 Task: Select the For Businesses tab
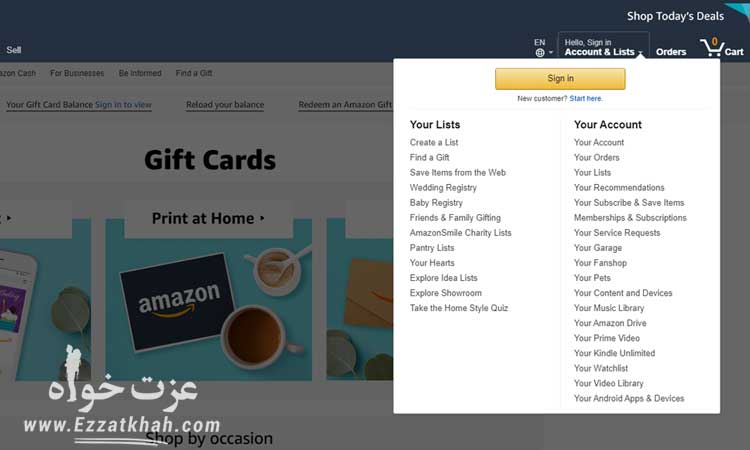pyautogui.click(x=77, y=73)
